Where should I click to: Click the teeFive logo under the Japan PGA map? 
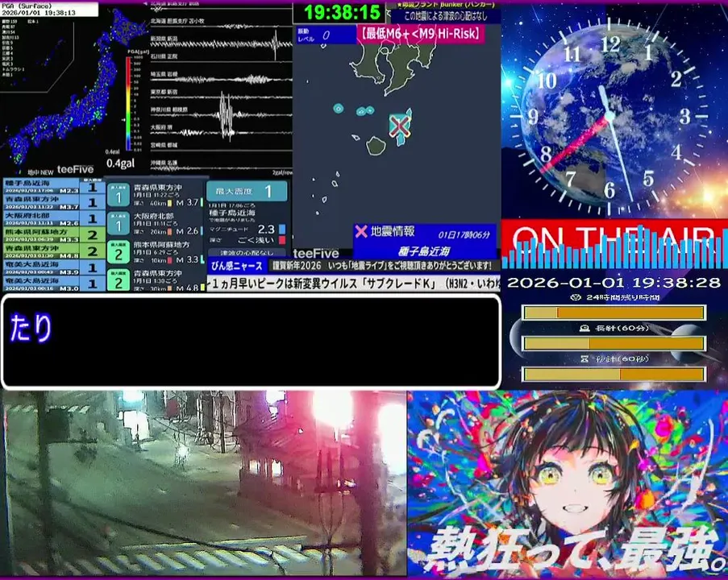point(75,170)
